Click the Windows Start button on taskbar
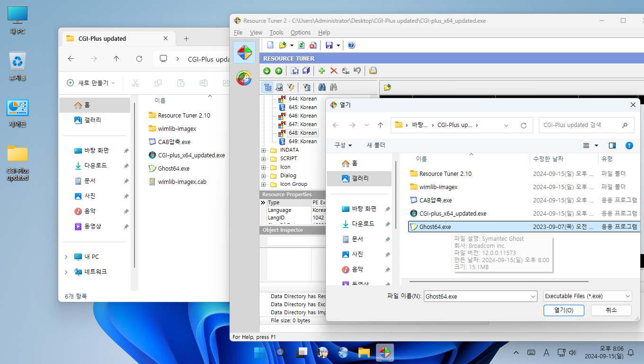The height and width of the screenshot is (364, 644). click(x=259, y=353)
